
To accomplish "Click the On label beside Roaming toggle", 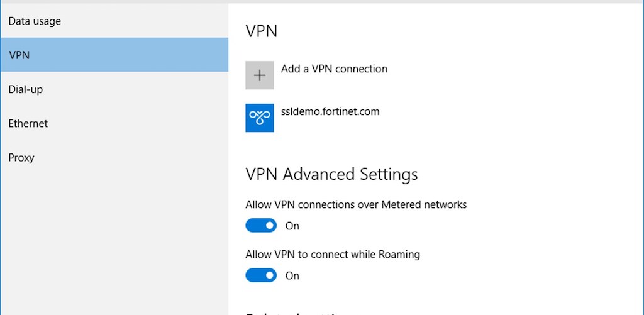I will [292, 276].
